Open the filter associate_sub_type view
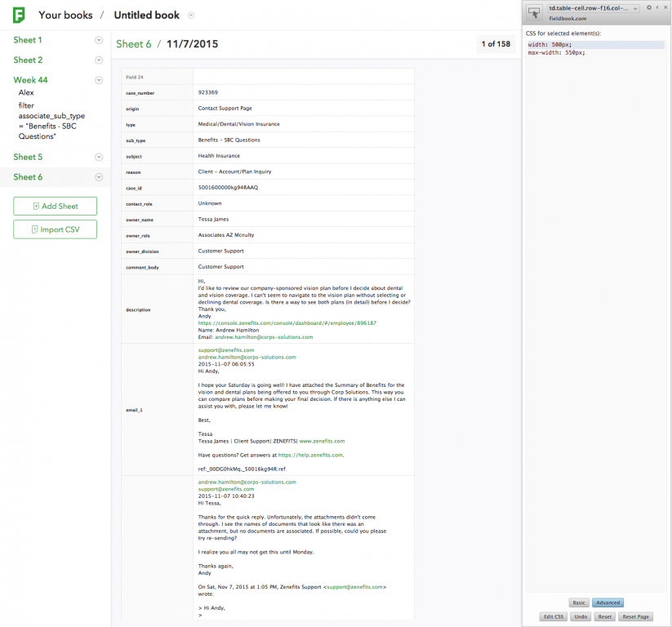The width and height of the screenshot is (672, 627). coord(51,121)
